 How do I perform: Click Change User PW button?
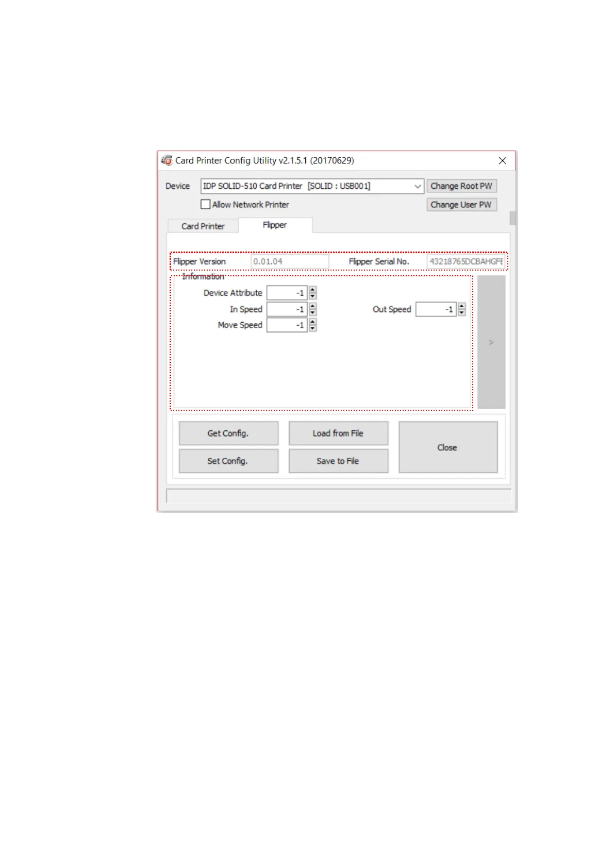coord(461,205)
